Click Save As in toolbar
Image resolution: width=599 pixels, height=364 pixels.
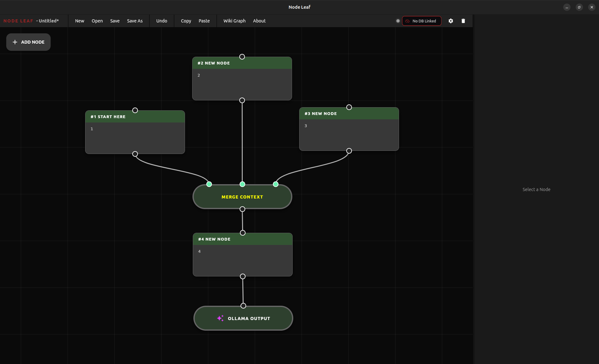134,21
